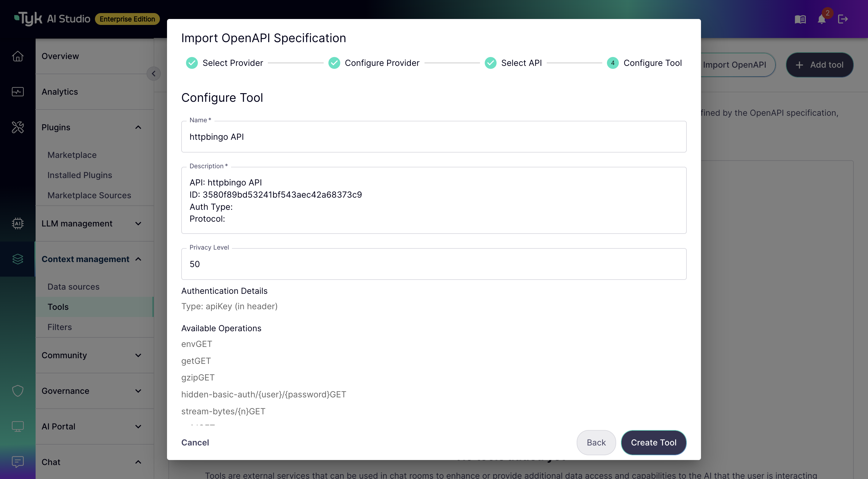The height and width of the screenshot is (479, 868).
Task: Open the Filters page
Action: 95,327
